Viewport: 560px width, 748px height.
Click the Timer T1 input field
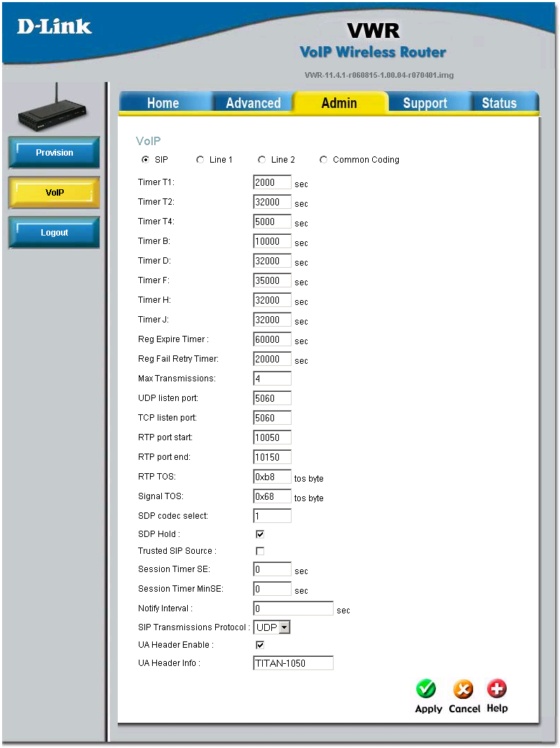pos(272,182)
